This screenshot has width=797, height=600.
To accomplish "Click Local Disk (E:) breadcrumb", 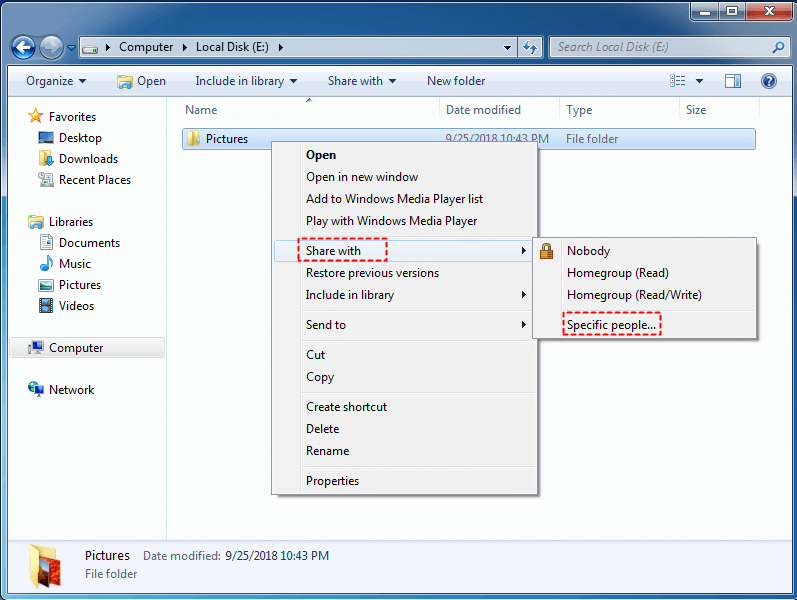I will [x=232, y=47].
